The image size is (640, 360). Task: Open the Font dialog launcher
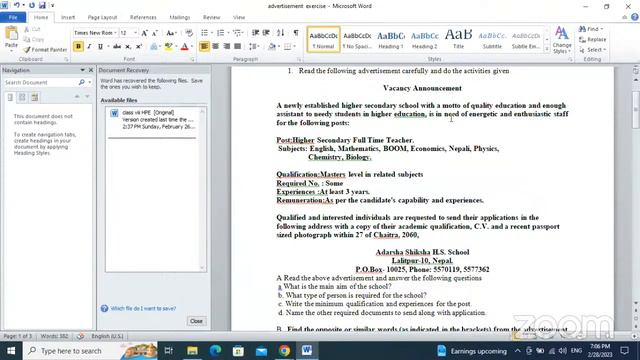(x=192, y=59)
